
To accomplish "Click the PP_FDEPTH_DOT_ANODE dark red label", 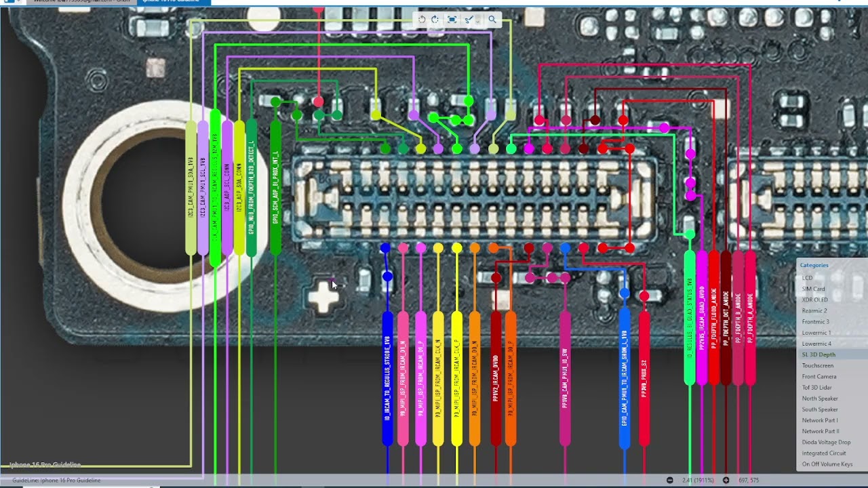I will (726, 317).
